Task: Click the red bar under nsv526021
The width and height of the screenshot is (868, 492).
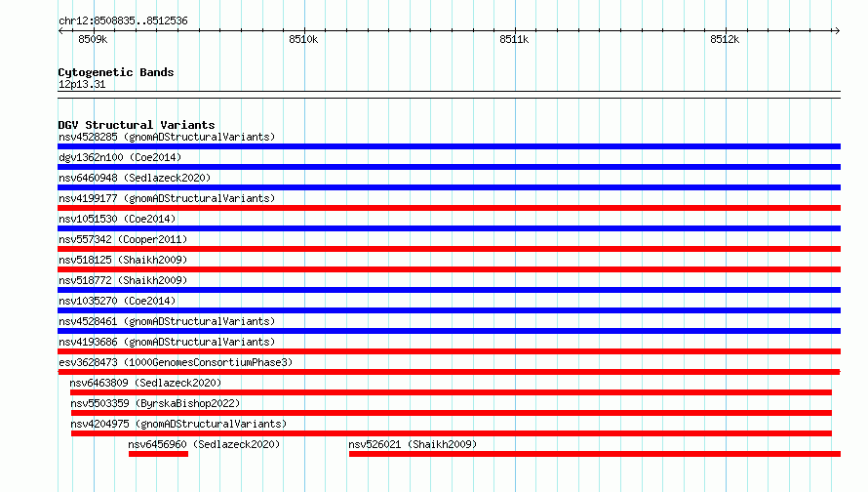Action: point(595,454)
